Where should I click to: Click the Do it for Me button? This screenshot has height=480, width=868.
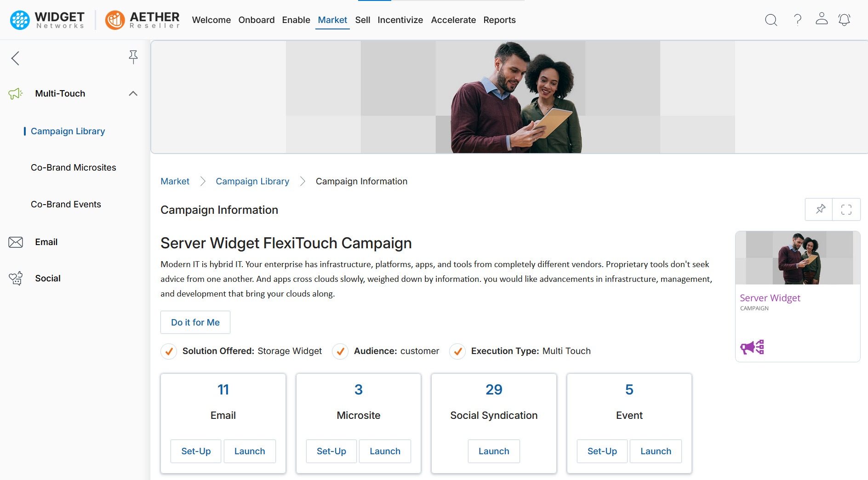[195, 322]
